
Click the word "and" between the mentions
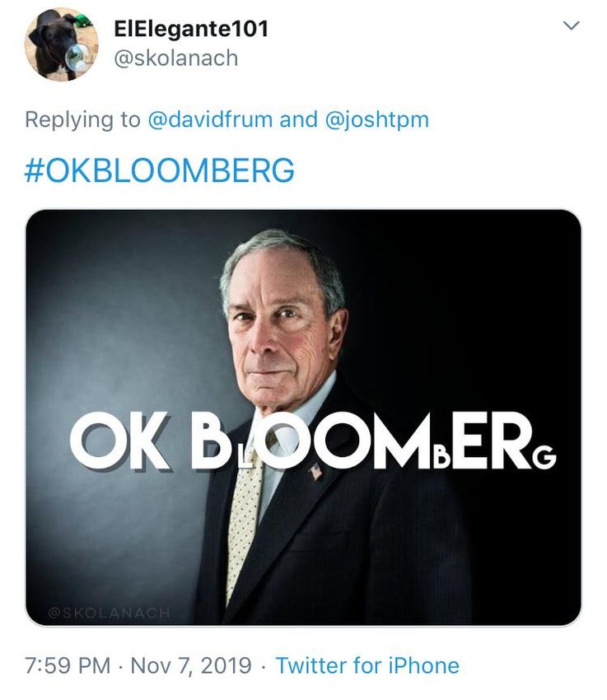pos(298,119)
